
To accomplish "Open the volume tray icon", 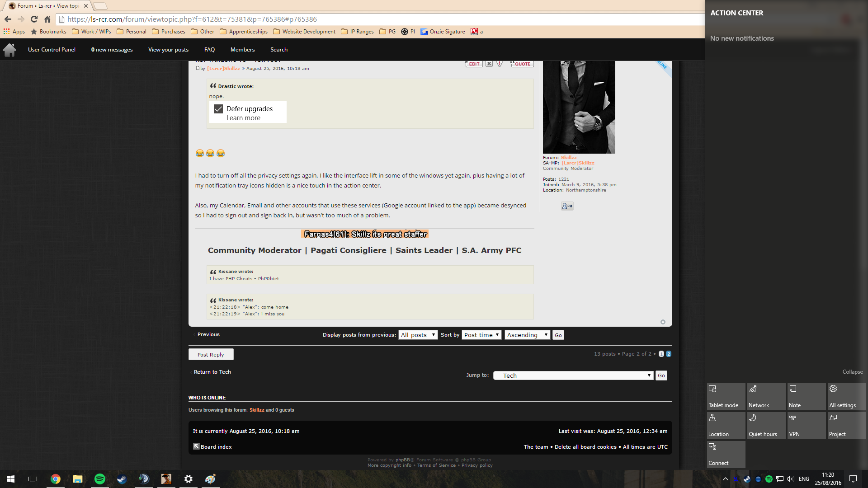I will click(790, 479).
